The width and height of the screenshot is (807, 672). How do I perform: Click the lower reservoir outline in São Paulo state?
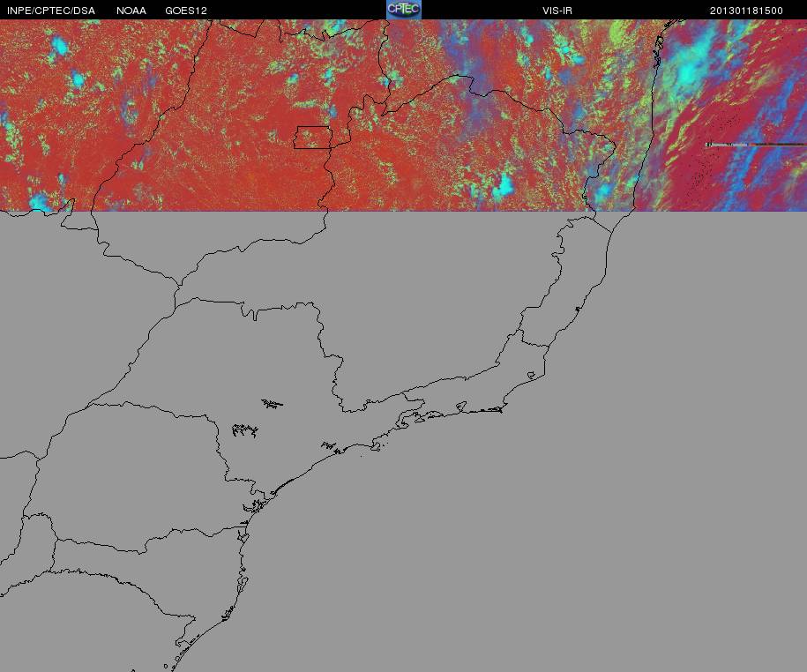[245, 430]
